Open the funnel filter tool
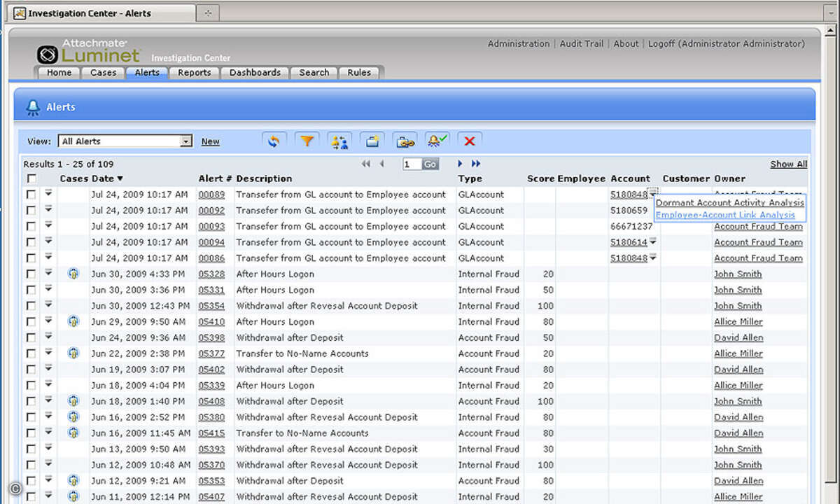The image size is (840, 504). pos(307,141)
